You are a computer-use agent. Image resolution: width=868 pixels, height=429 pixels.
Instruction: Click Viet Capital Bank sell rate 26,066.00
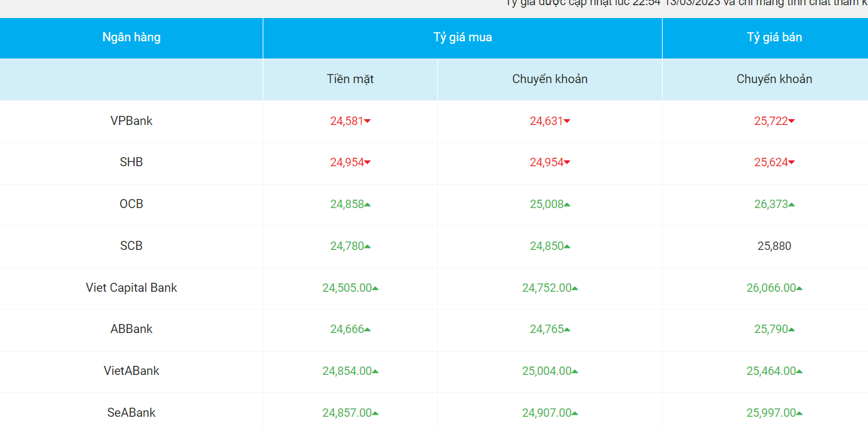coord(771,288)
